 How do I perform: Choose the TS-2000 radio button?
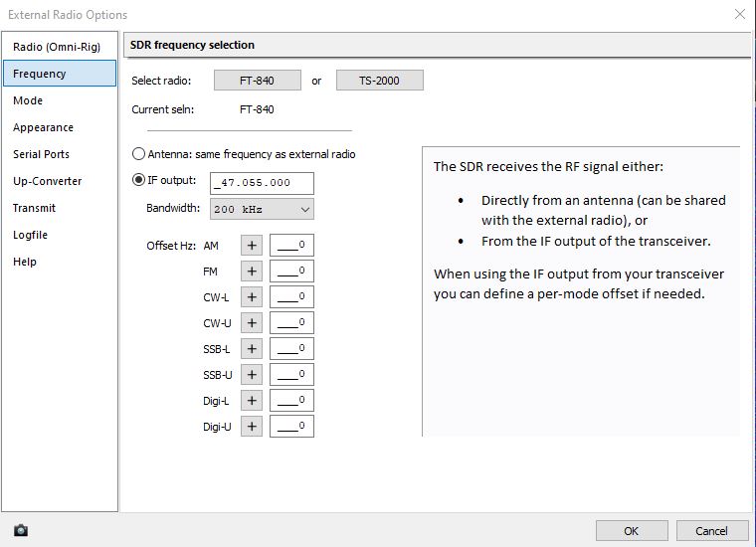tap(379, 81)
